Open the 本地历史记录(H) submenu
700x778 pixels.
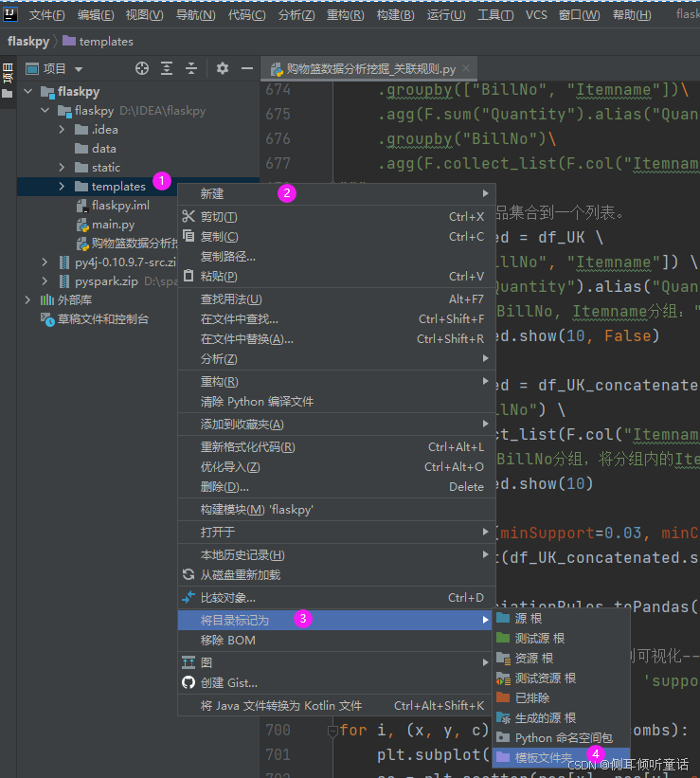coord(336,554)
